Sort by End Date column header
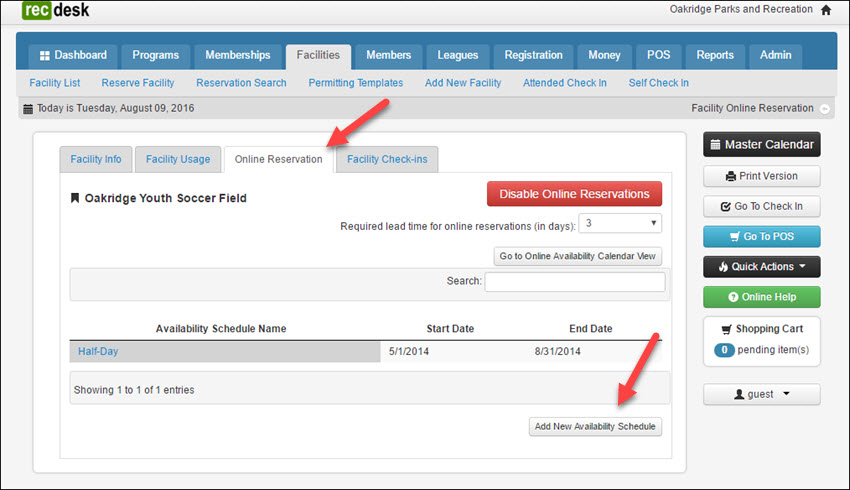 click(590, 328)
